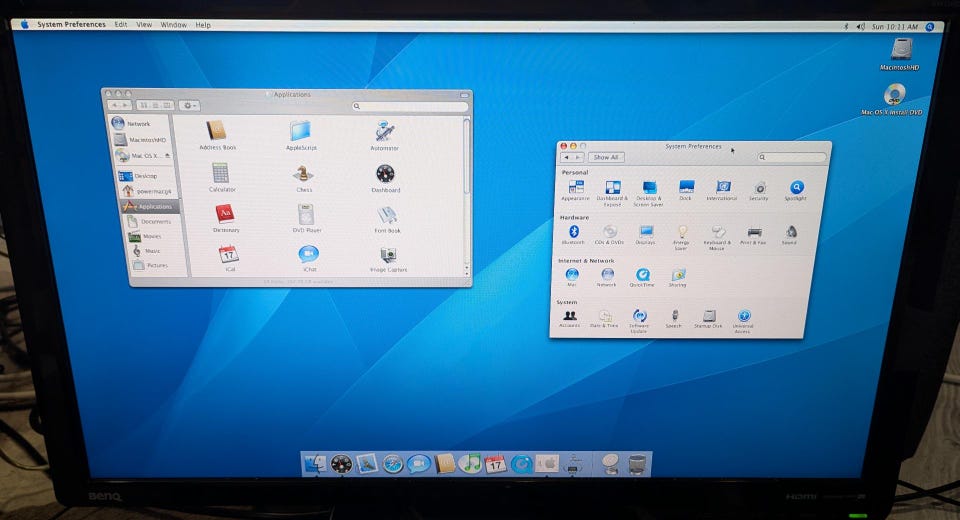Open QuickTime preferences pane
The height and width of the screenshot is (520, 960).
coord(642,277)
